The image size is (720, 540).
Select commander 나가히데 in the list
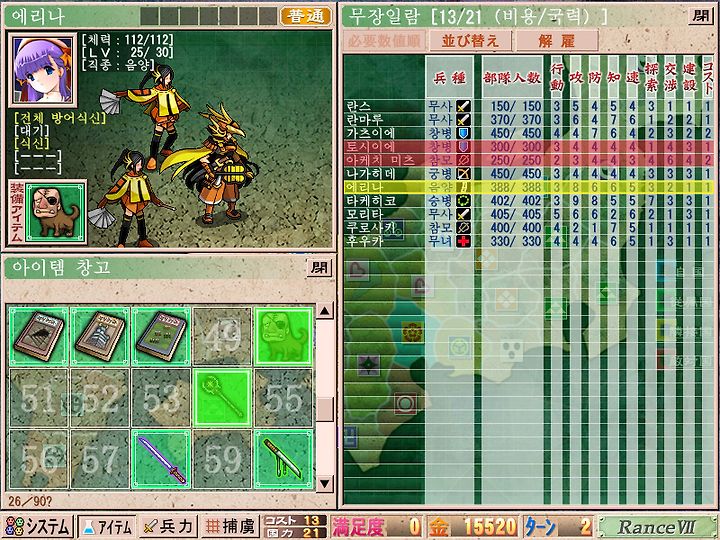click(528, 174)
